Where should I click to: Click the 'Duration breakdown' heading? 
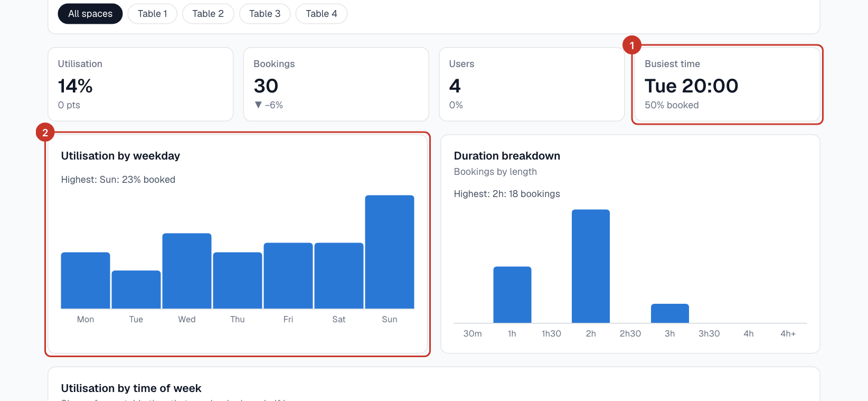pos(507,156)
